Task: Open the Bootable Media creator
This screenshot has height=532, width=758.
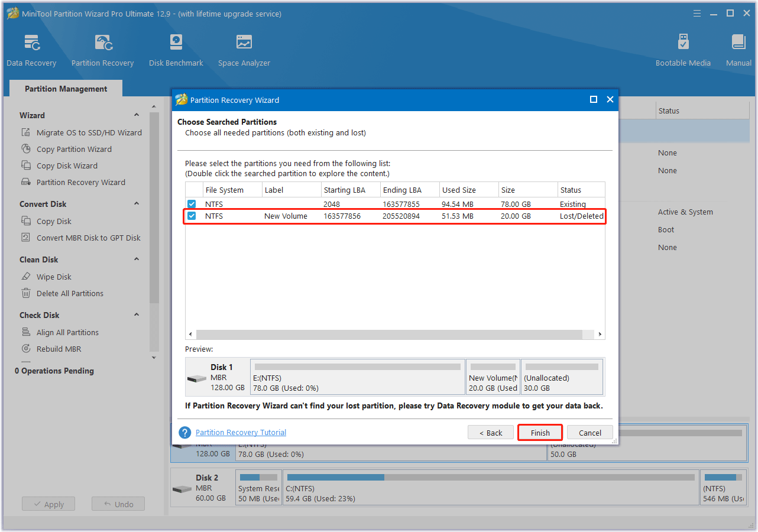Action: [683, 50]
